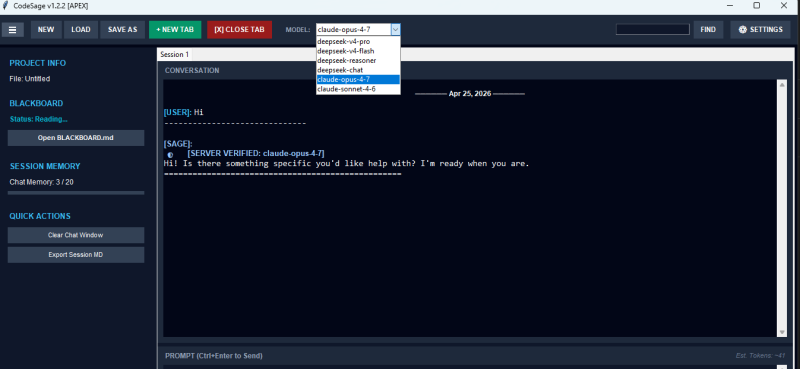Click the PROJECT INFO heading
This screenshot has height=369, width=800.
(x=38, y=63)
